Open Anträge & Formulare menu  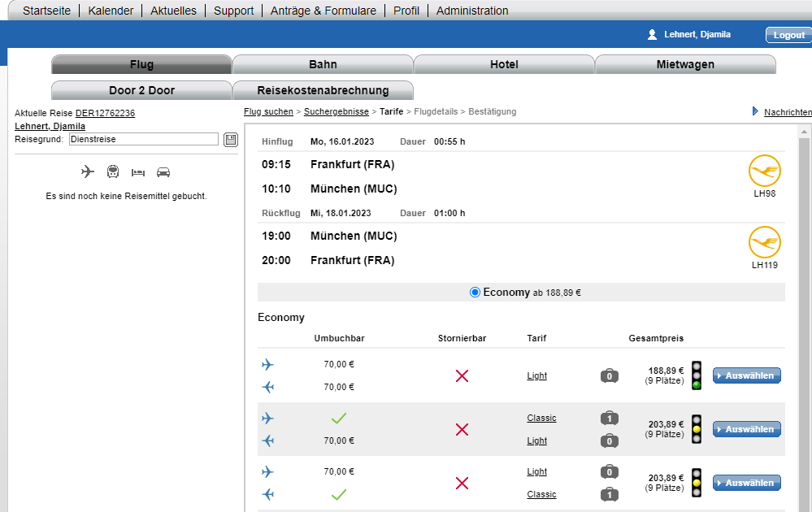(323, 11)
